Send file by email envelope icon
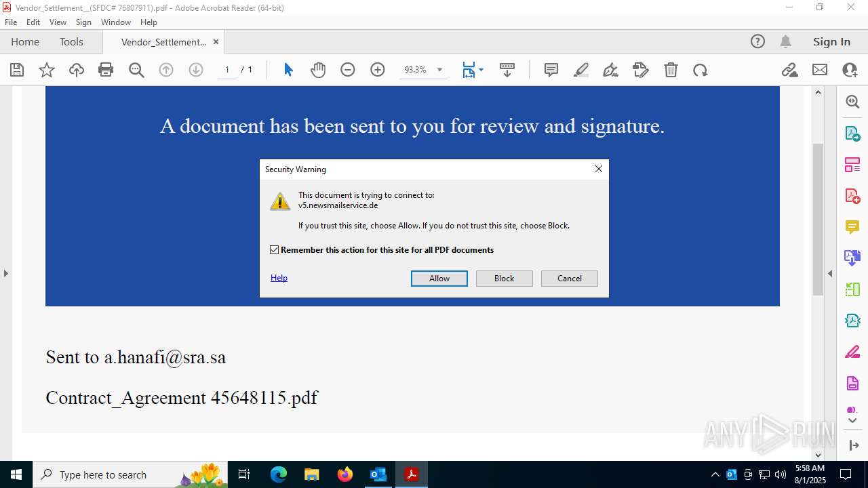This screenshot has width=868, height=488. (820, 70)
